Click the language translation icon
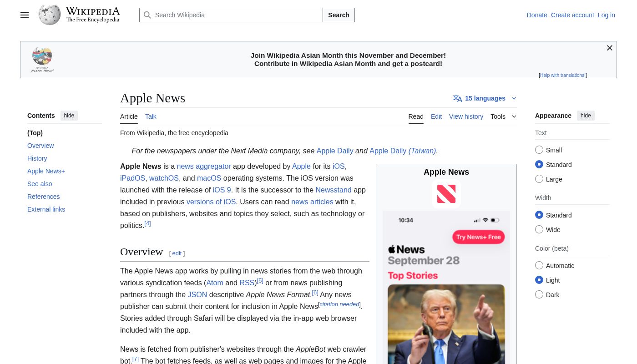Image resolution: width=637 pixels, height=364 pixels. coord(457,98)
